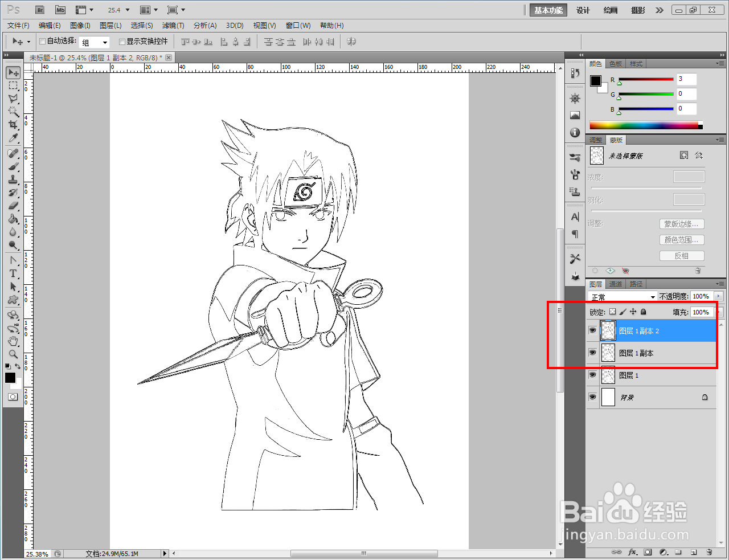
Task: Click the 颜色范围... button
Action: tap(682, 240)
